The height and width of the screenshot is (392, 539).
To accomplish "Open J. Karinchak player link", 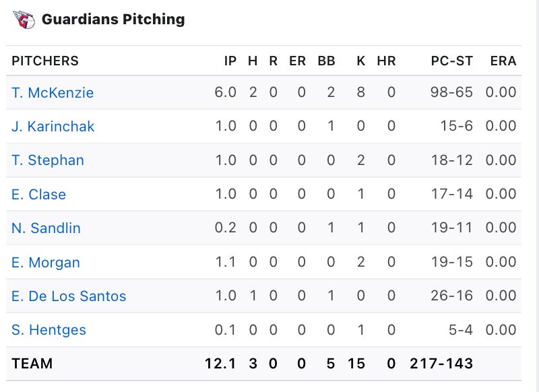I will click(53, 127).
